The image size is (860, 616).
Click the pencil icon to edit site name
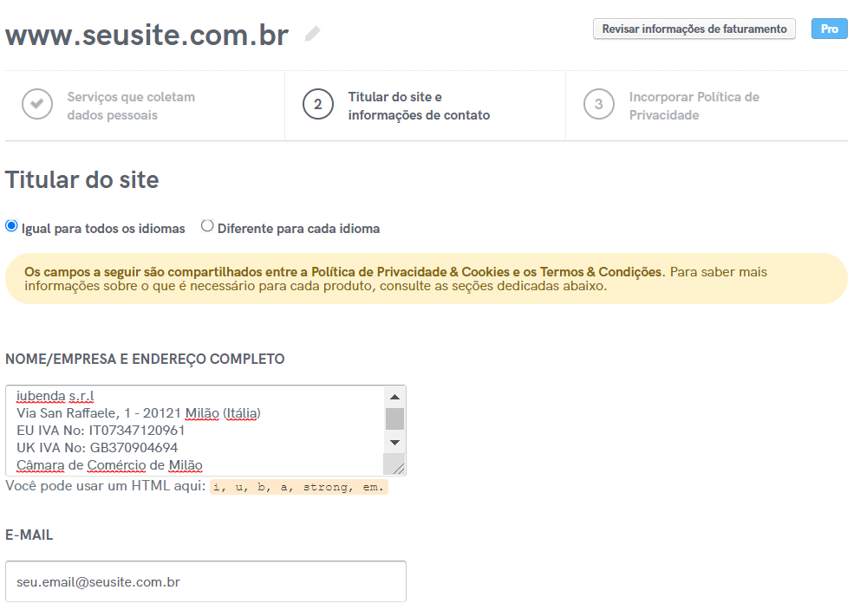313,34
